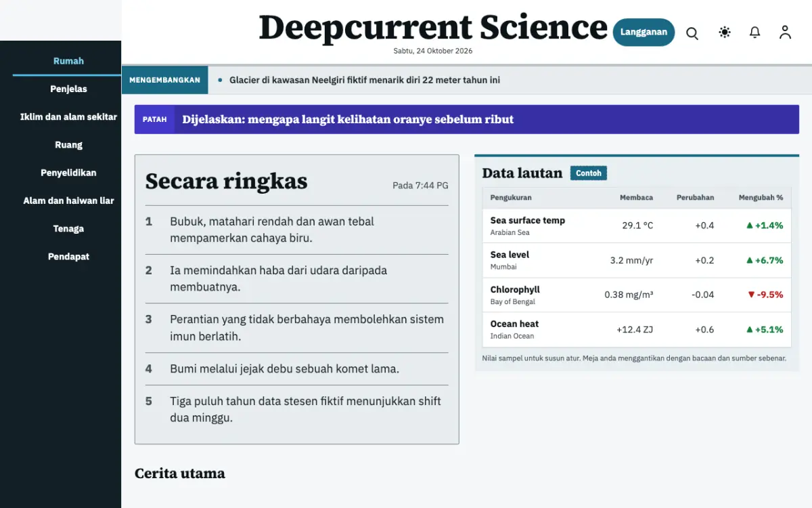Click the Arabian Sea sublabel

510,232
